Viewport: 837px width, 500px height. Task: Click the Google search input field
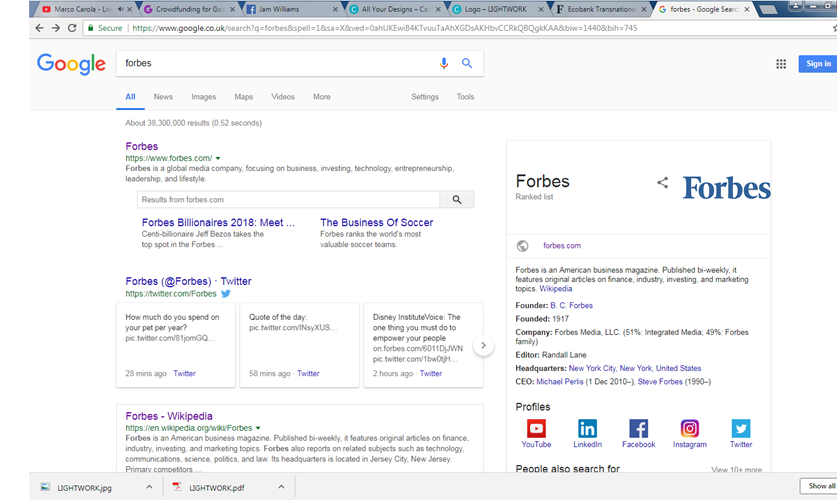click(278, 64)
